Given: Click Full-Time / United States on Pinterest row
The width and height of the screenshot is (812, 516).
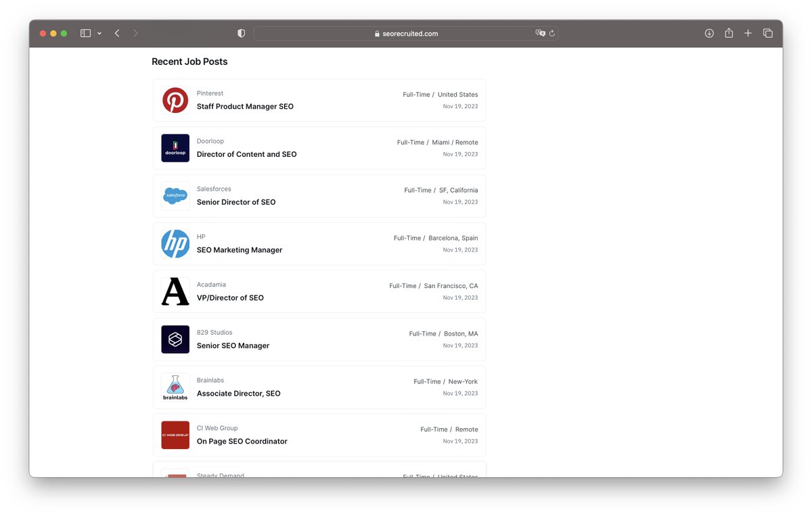Looking at the screenshot, I should (x=441, y=95).
